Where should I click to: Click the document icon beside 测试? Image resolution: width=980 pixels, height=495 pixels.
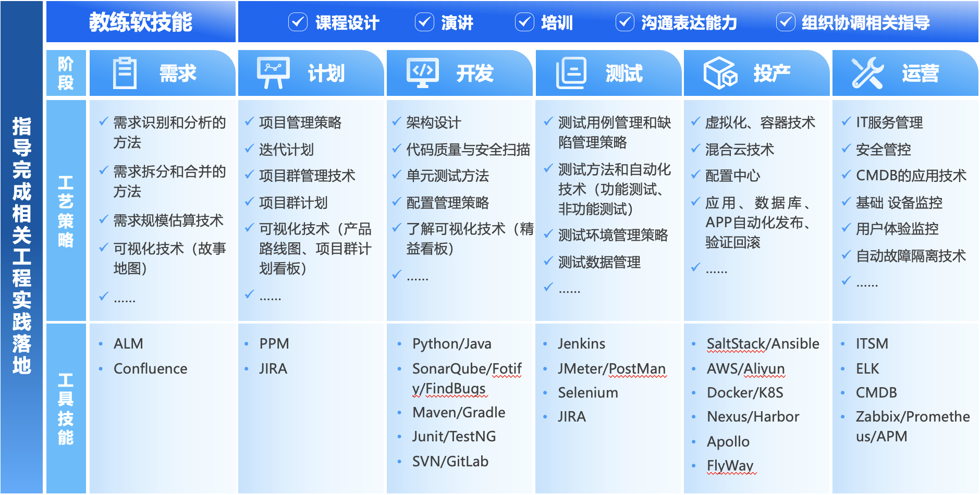coord(571,73)
